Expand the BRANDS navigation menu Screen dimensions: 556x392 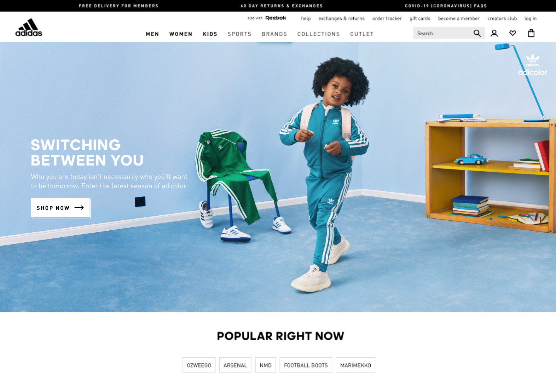[x=275, y=34]
